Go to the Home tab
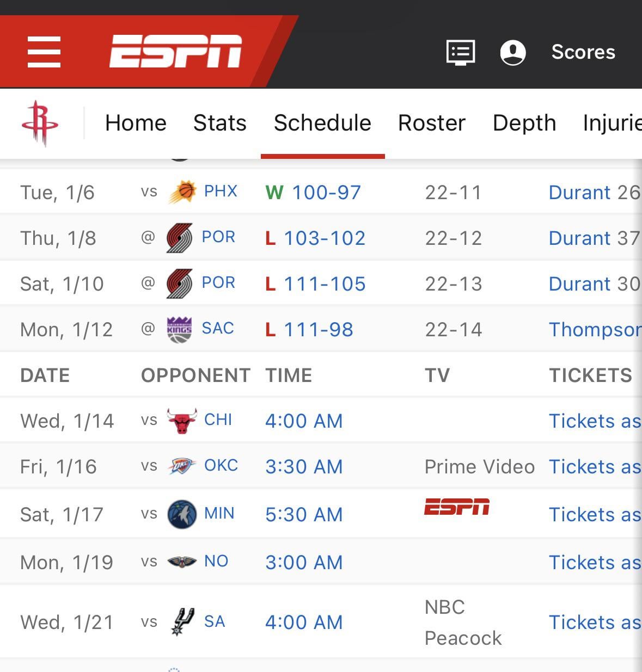 coord(136,123)
